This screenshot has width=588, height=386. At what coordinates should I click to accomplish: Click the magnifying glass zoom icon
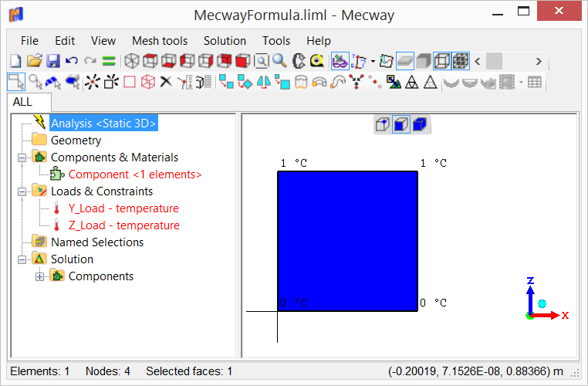click(x=280, y=61)
